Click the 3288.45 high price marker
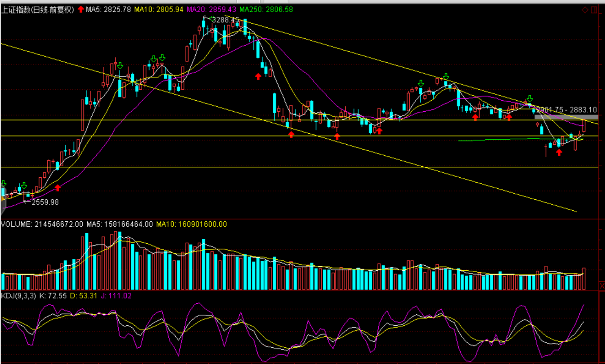Image resolution: width=605 pixels, height=364 pixels. [x=225, y=20]
